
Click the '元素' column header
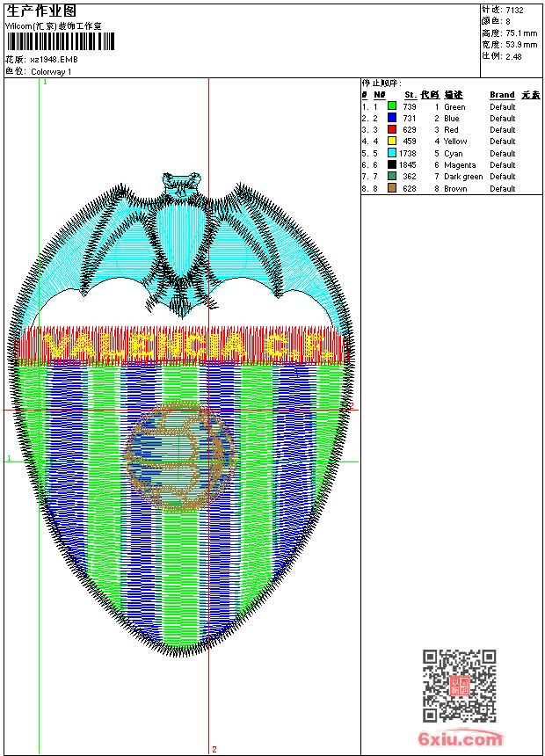click(531, 95)
